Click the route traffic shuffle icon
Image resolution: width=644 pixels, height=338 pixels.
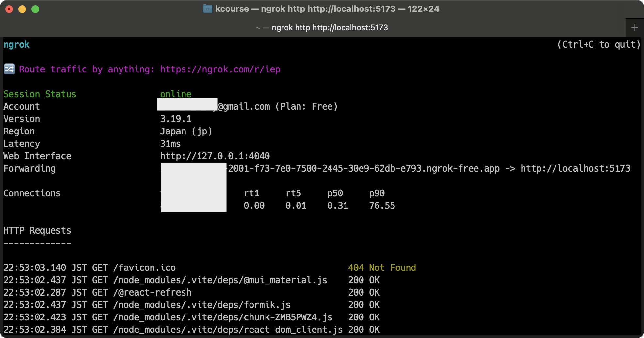9,69
